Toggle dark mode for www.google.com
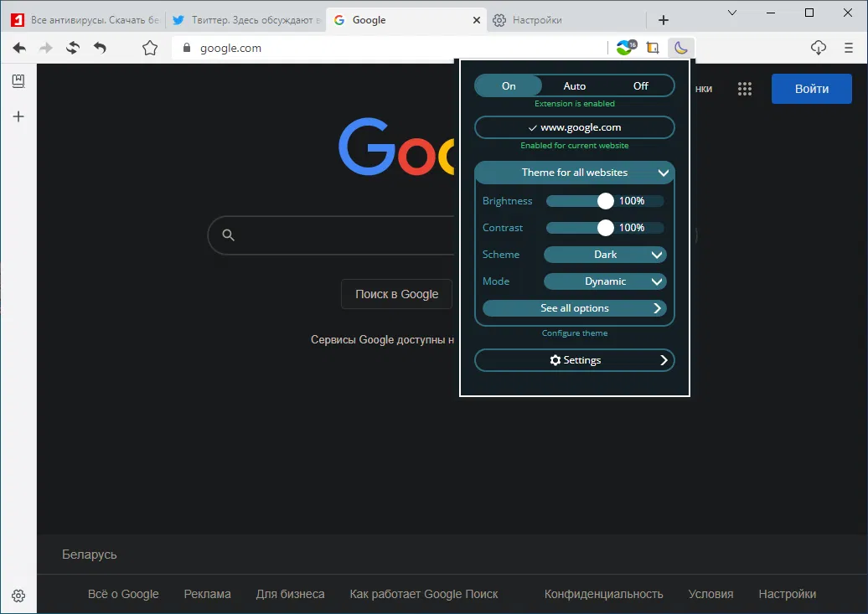This screenshot has height=614, width=868. pos(575,127)
